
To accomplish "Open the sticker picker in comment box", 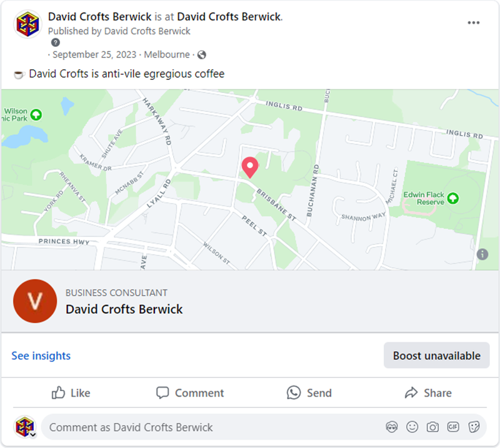I will 474,427.
